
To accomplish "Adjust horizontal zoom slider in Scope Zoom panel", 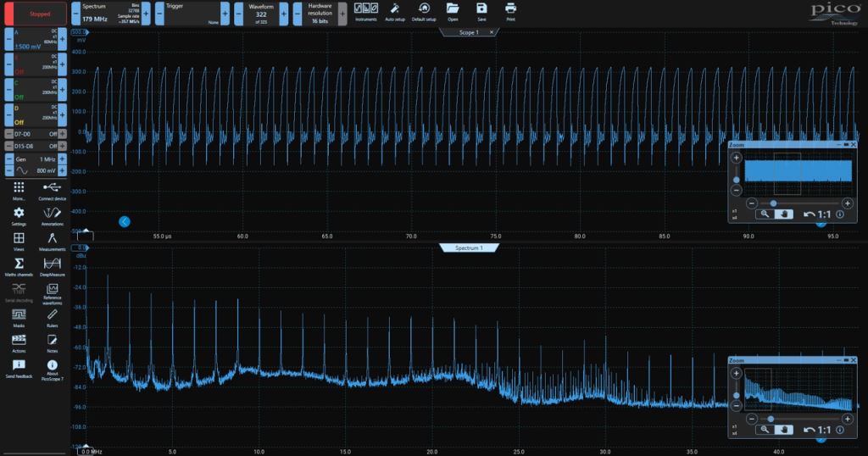I will (773, 203).
